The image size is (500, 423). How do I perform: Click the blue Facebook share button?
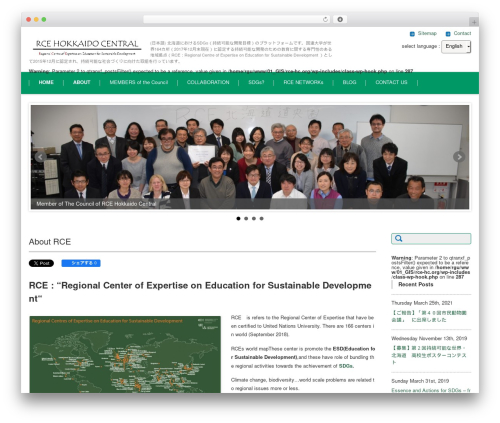pyautogui.click(x=81, y=263)
